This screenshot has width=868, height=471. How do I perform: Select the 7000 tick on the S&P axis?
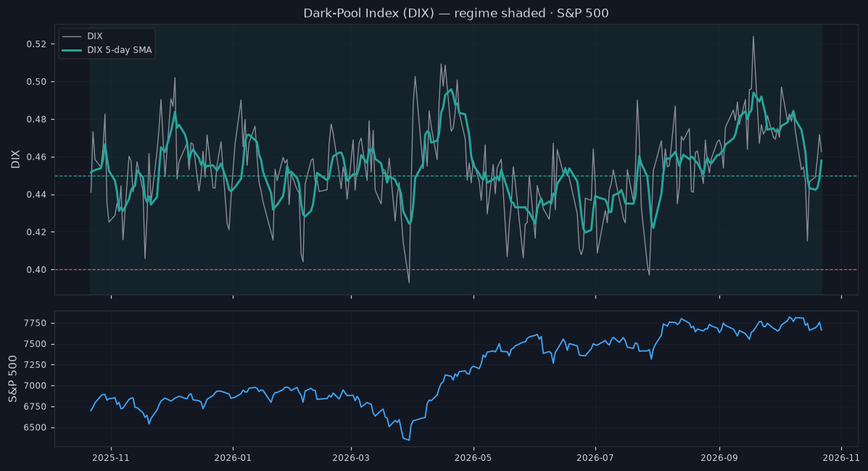[x=36, y=385]
